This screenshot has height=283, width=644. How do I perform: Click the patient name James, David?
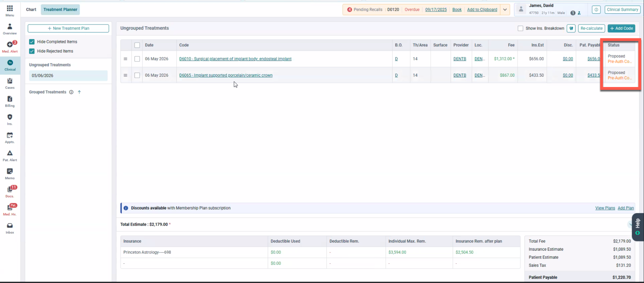coord(541,6)
